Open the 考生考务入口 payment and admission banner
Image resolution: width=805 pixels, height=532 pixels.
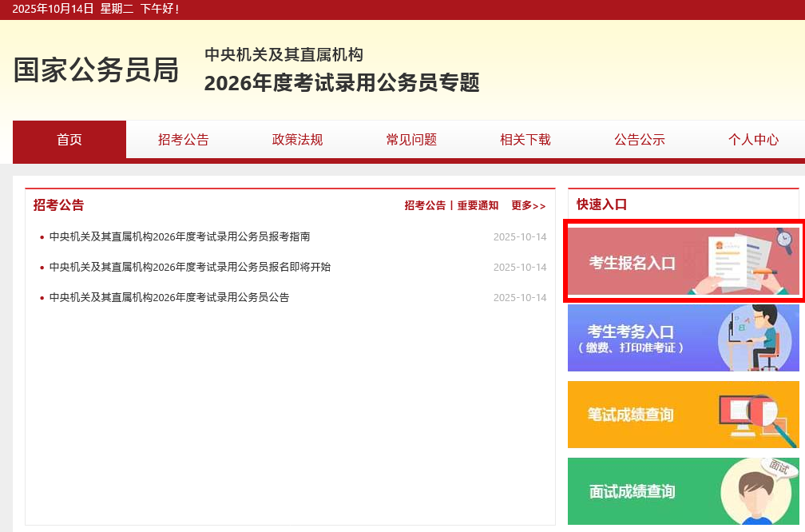683,338
